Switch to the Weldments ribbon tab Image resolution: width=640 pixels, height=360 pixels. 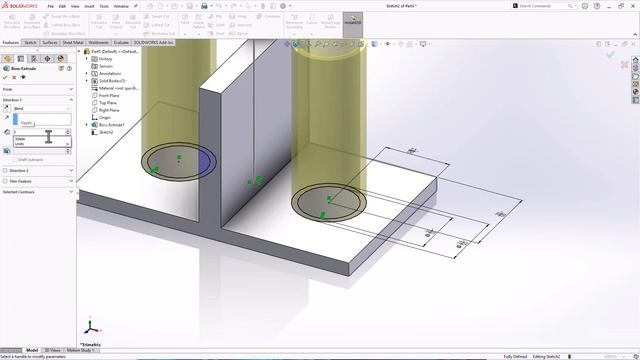click(98, 42)
